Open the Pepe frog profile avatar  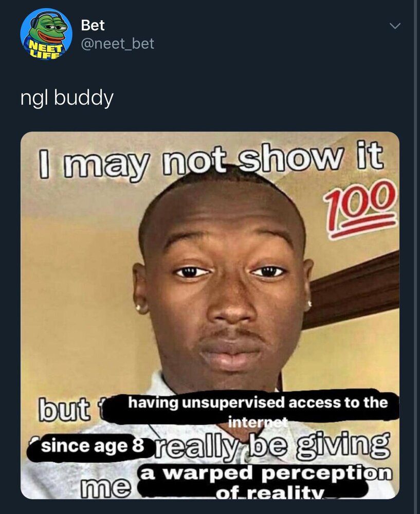(46, 34)
